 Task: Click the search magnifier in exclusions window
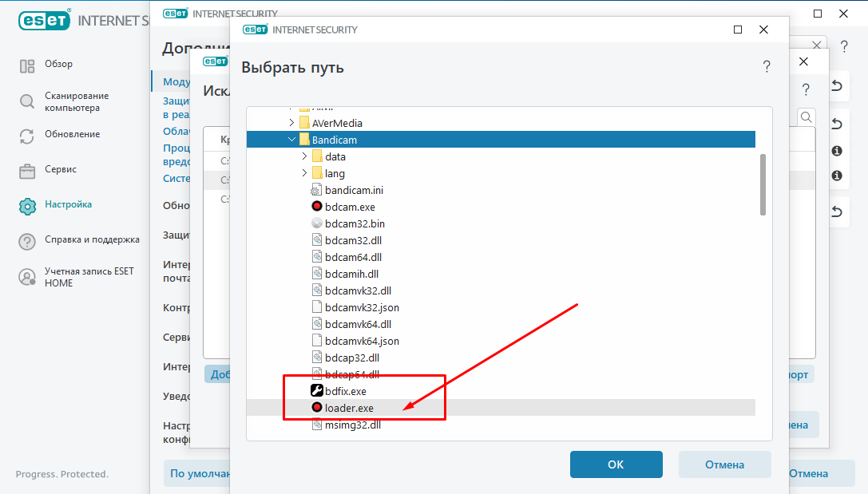click(806, 117)
